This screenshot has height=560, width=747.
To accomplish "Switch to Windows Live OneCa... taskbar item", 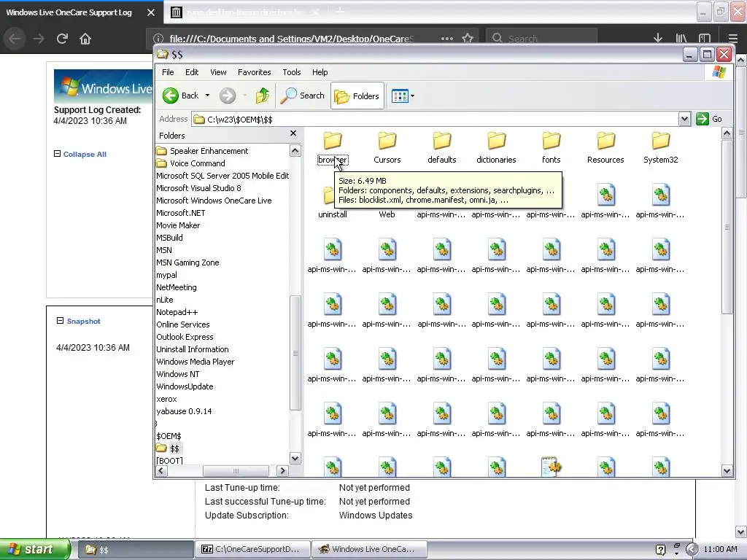I will point(369,549).
